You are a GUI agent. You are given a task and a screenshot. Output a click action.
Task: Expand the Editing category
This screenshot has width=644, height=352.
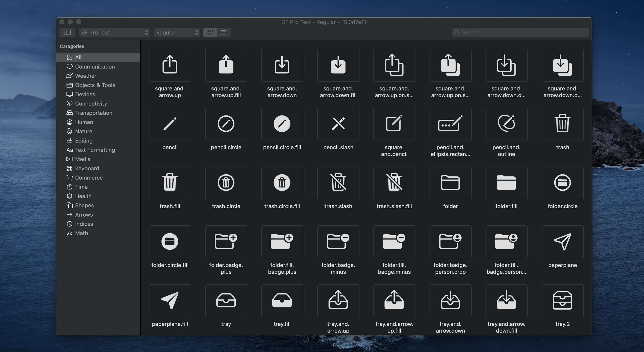(83, 140)
